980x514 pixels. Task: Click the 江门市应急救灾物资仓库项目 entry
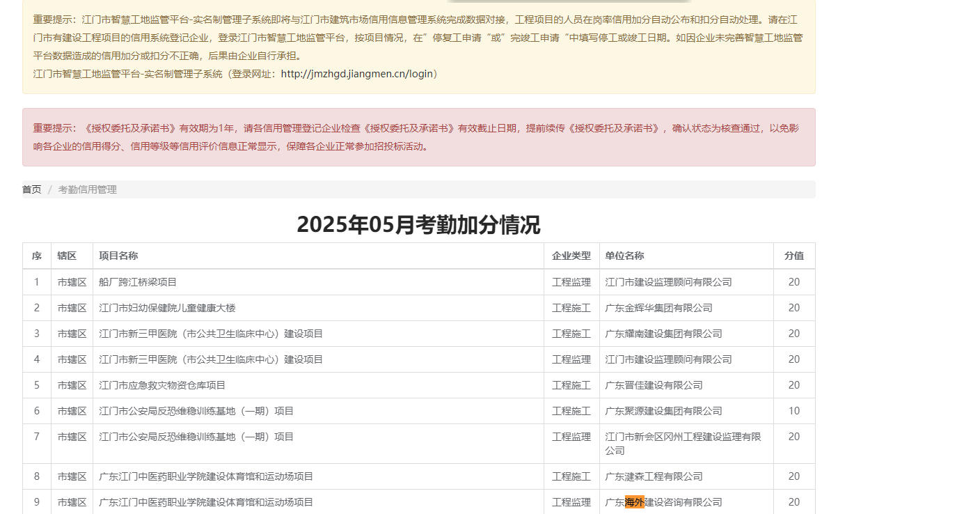coord(162,385)
